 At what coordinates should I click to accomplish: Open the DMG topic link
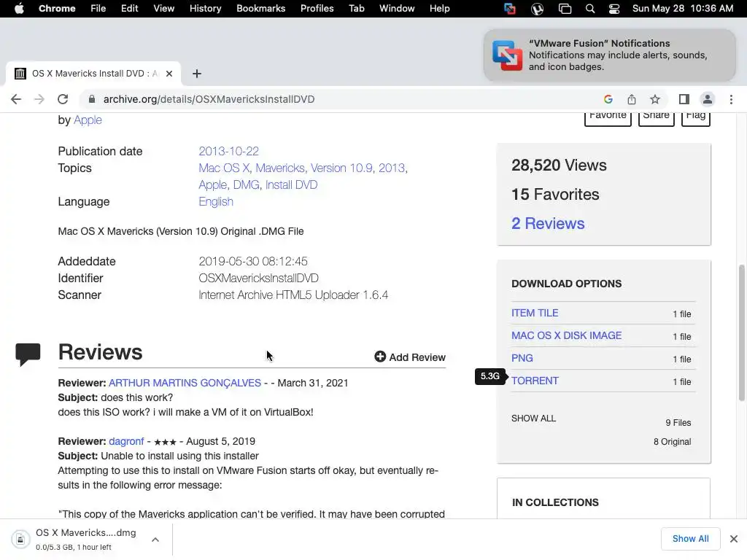tap(246, 184)
